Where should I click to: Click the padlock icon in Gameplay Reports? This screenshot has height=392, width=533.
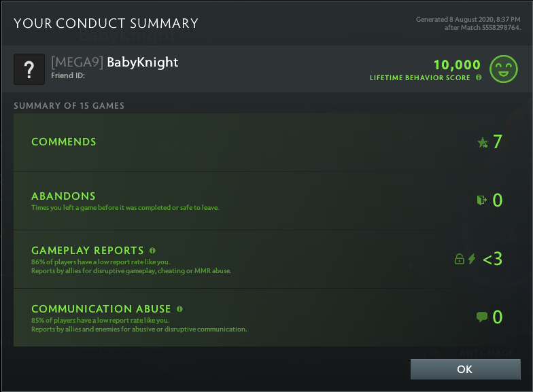tap(460, 259)
